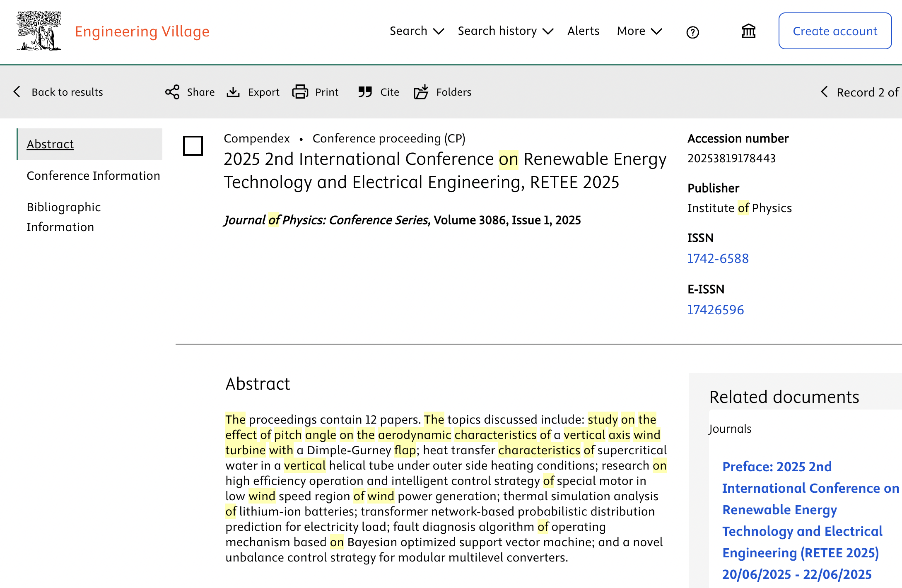Click the institution building icon

748,31
